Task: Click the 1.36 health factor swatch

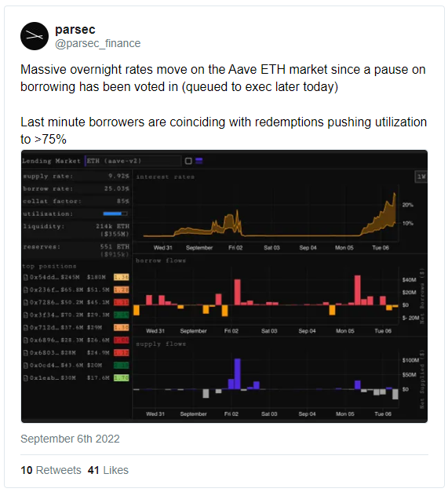Action: pos(121,277)
